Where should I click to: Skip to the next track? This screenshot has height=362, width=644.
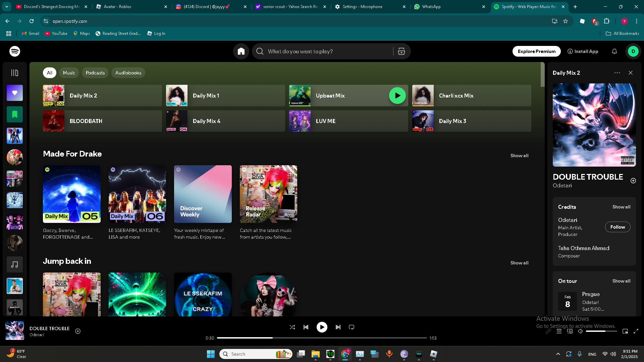(338, 327)
